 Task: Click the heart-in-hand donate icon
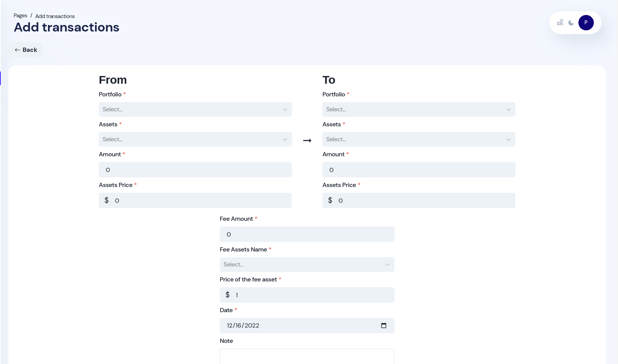(560, 23)
